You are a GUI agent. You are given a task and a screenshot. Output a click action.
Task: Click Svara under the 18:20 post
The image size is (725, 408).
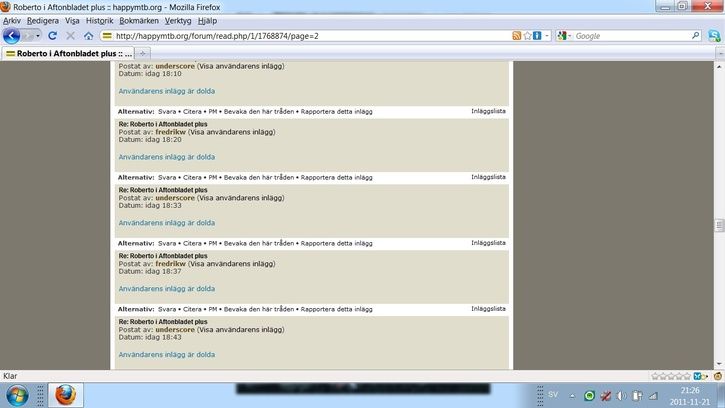tap(167, 177)
